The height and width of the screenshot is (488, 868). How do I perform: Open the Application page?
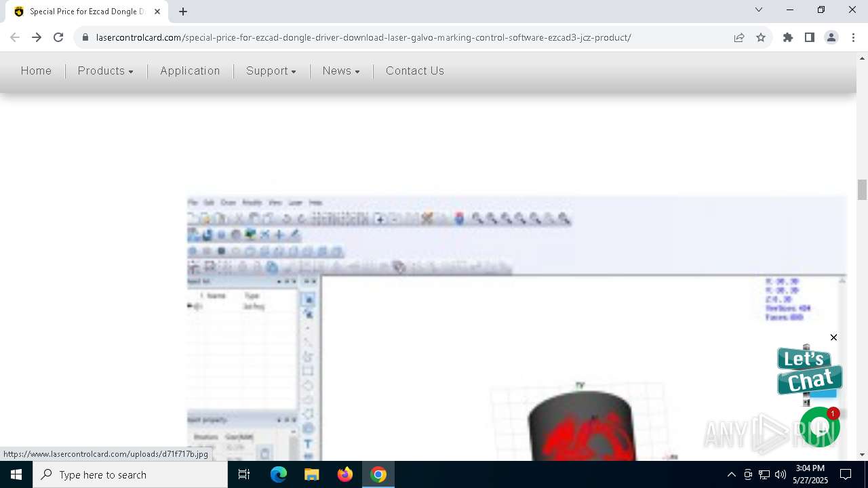[x=190, y=70]
